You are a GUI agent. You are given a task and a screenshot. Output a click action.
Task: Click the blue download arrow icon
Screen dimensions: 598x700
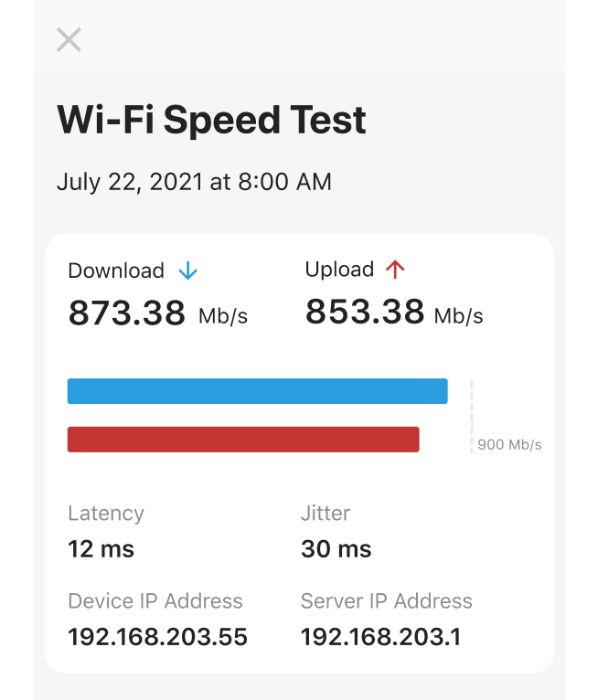coord(188,270)
